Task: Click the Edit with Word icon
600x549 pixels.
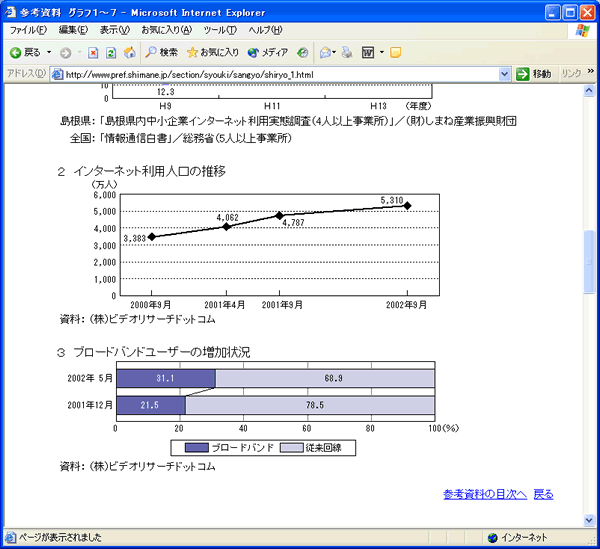Action: [368, 52]
